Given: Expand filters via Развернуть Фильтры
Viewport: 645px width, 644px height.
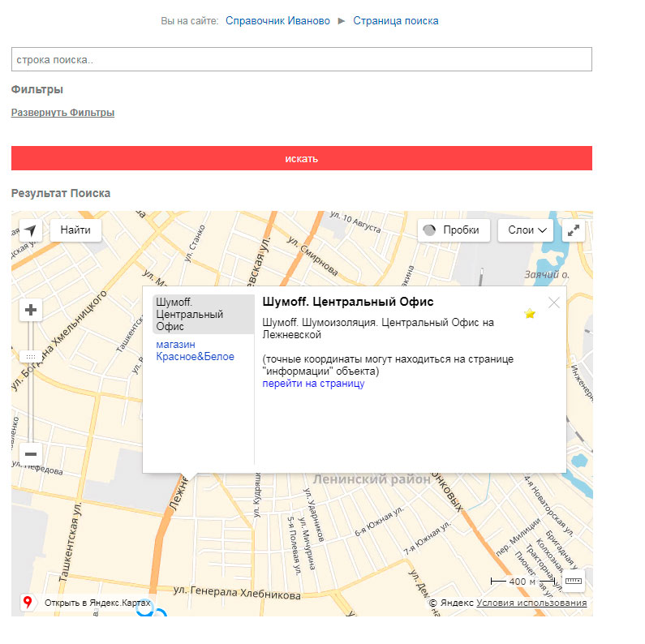Looking at the screenshot, I should 62,113.
